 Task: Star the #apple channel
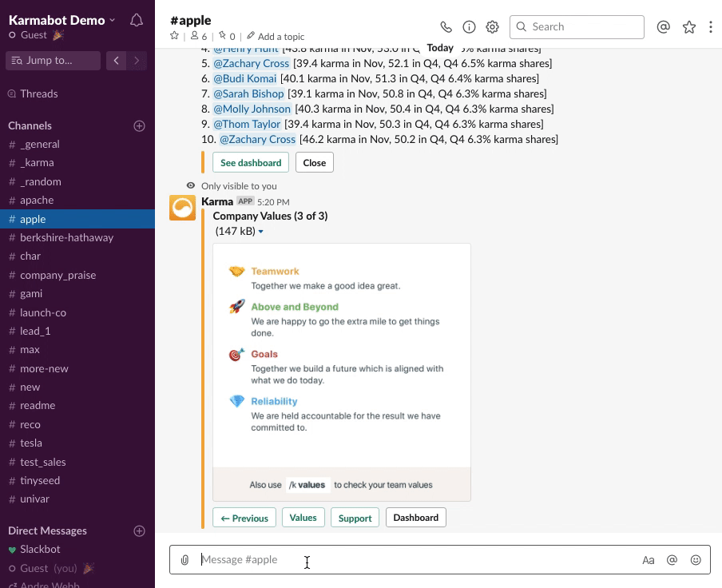[x=174, y=36]
